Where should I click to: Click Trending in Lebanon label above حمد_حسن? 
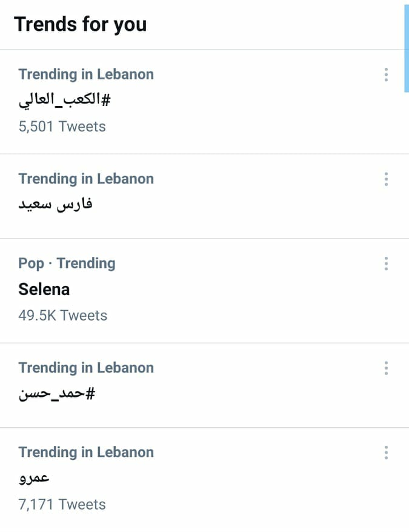tap(86, 368)
